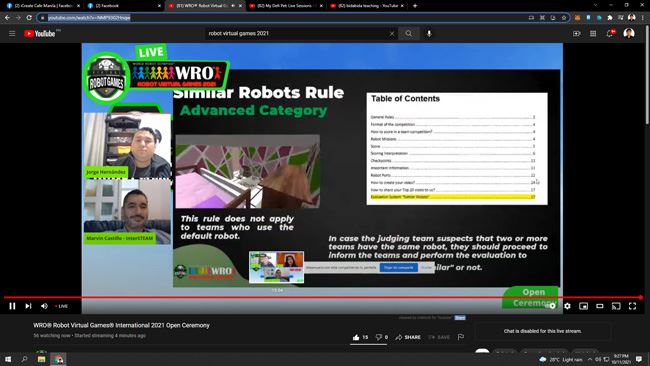Click Stop sharing in the mirrored video bar
This screenshot has height=366, width=650.
pos(398,268)
